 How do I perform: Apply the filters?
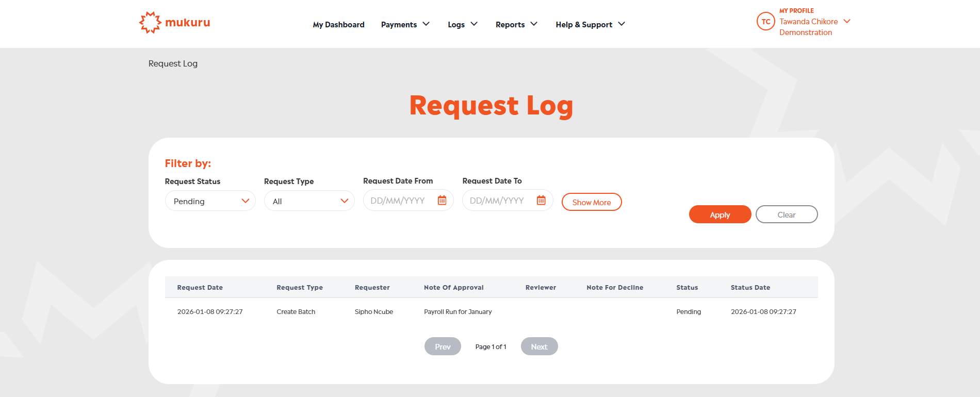click(720, 214)
